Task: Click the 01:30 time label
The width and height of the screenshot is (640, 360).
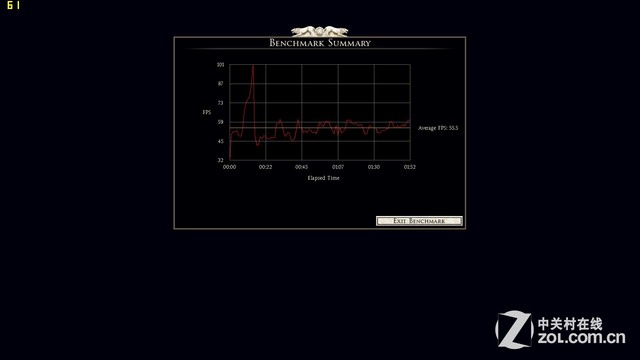Action: point(374,167)
